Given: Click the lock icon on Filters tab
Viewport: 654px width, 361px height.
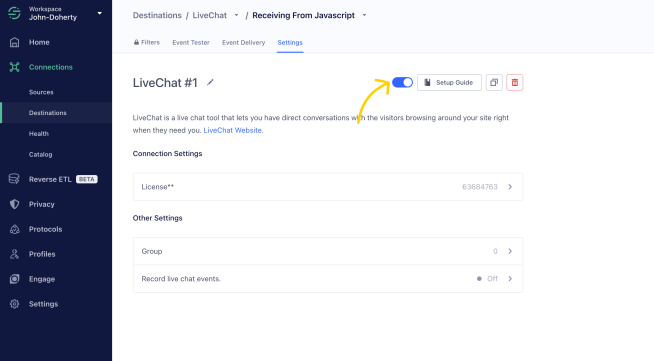Looking at the screenshot, I should [x=136, y=42].
